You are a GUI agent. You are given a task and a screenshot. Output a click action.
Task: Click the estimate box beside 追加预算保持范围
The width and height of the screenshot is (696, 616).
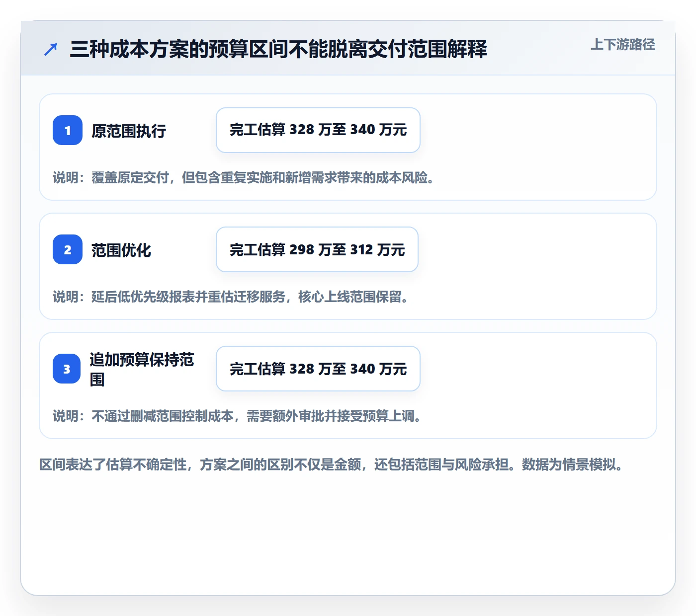pyautogui.click(x=318, y=369)
